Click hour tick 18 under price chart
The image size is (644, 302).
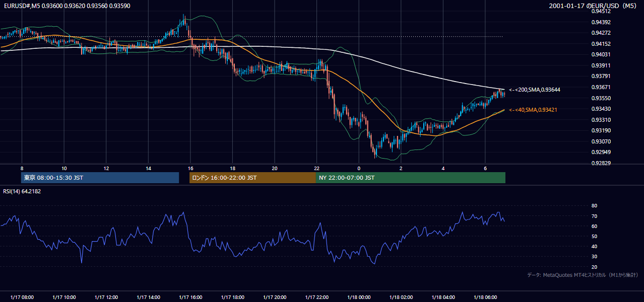232,168
